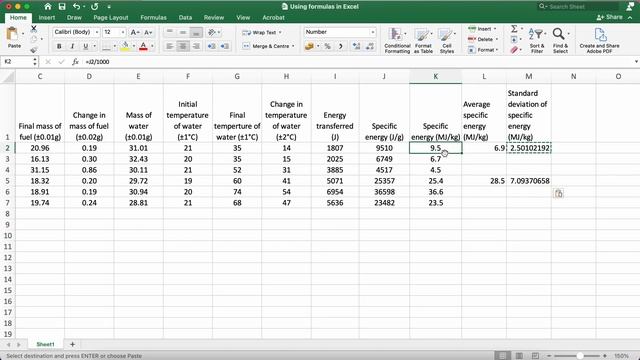
Task: Toggle italic formatting
Action: [x=72, y=47]
